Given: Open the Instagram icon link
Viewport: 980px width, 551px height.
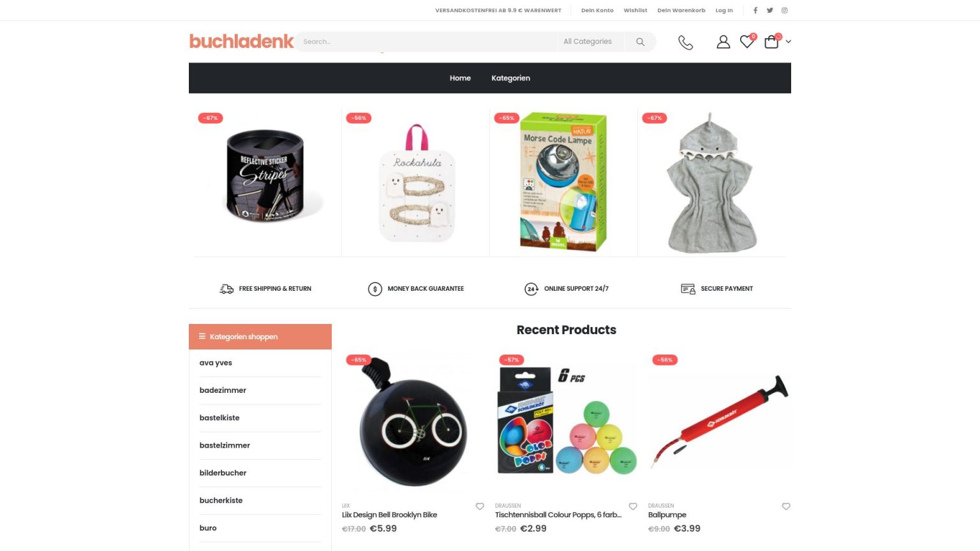Looking at the screenshot, I should [785, 10].
